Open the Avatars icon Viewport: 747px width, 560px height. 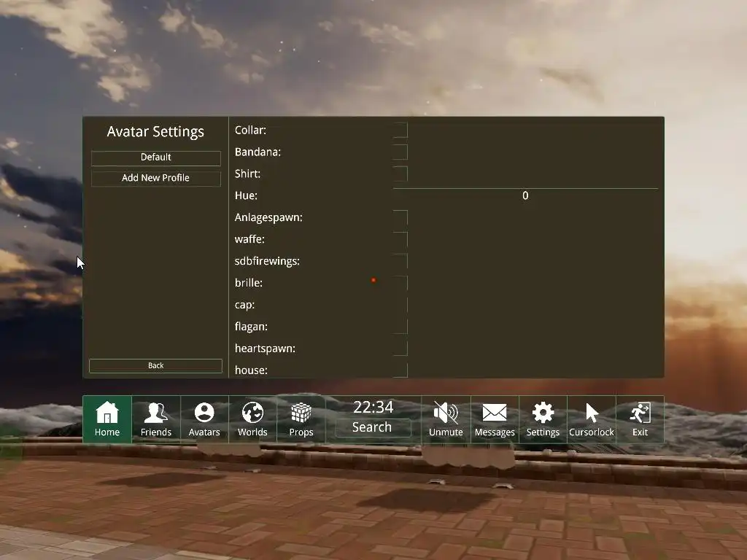204,419
